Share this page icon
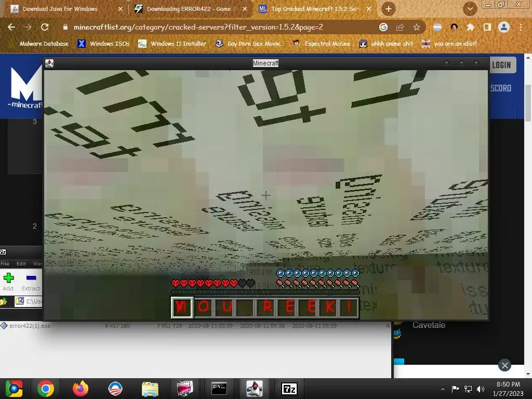This screenshot has height=399, width=532. pos(400,27)
